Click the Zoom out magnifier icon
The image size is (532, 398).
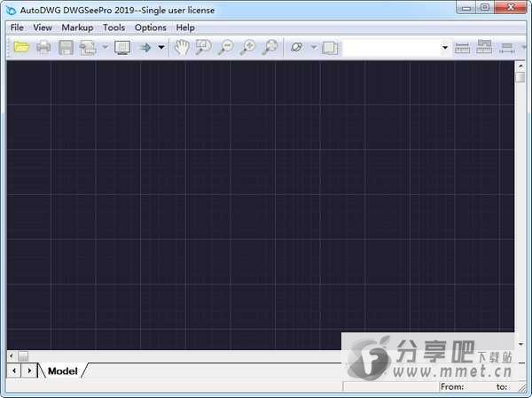coord(226,47)
